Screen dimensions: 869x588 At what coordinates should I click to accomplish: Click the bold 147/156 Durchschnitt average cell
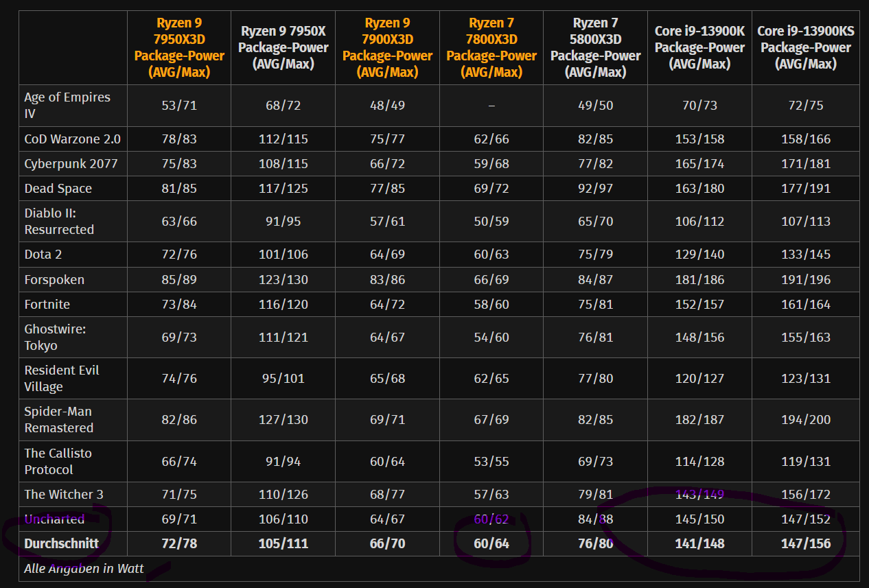(806, 543)
